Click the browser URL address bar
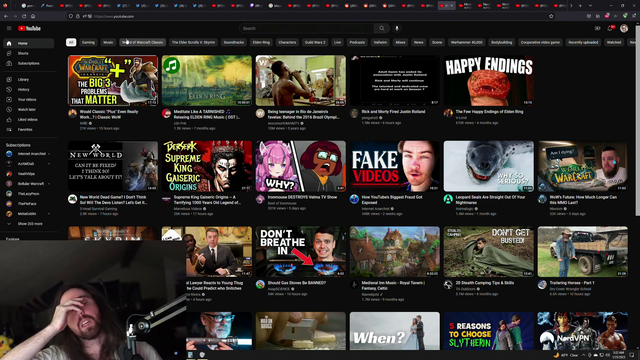This screenshot has height=360, width=640. click(310, 16)
